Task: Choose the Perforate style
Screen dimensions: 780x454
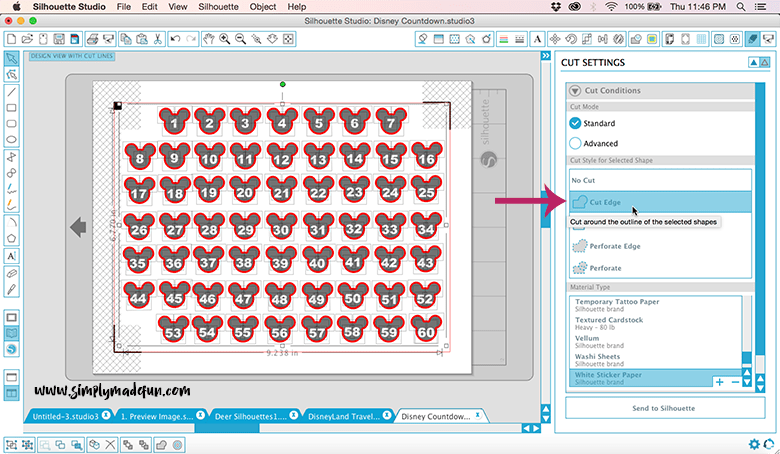Action: [x=660, y=268]
